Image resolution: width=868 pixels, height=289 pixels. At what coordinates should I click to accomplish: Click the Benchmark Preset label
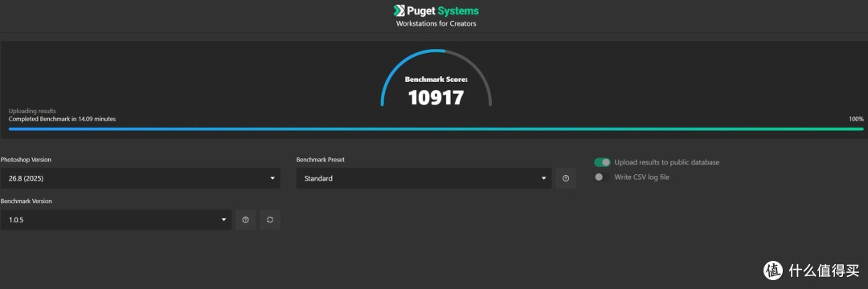[x=321, y=160]
